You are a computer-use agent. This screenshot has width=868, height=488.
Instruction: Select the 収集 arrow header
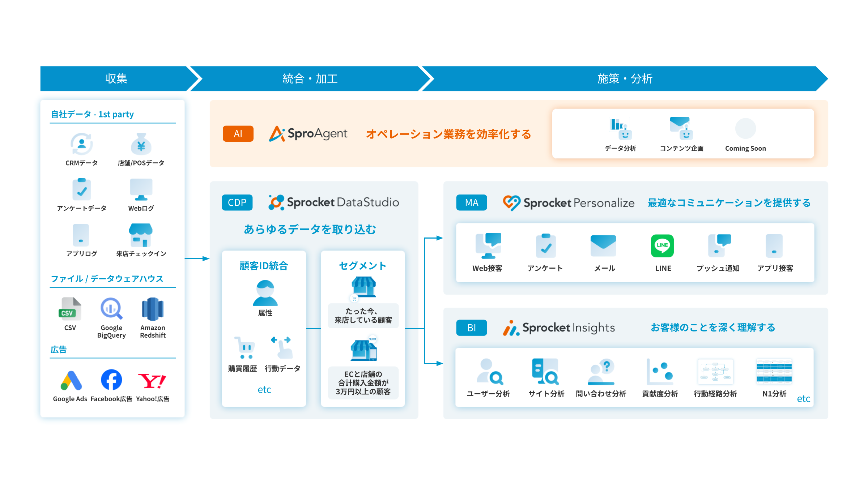[x=116, y=78]
